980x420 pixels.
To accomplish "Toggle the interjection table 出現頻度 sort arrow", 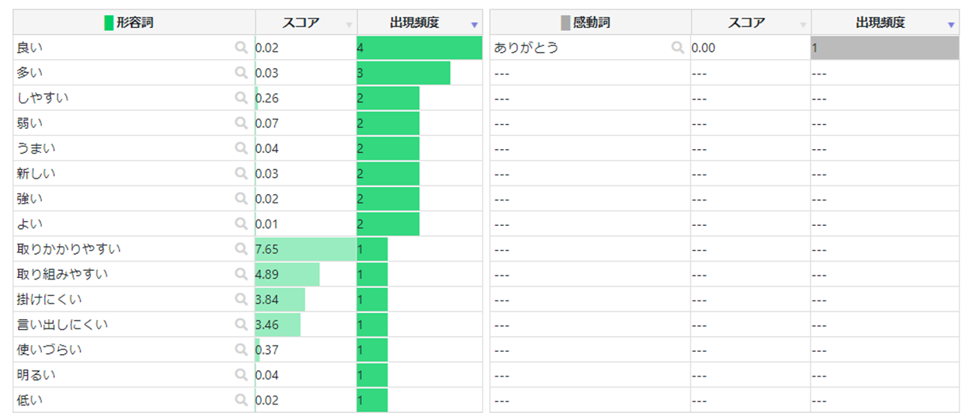I will (x=950, y=25).
